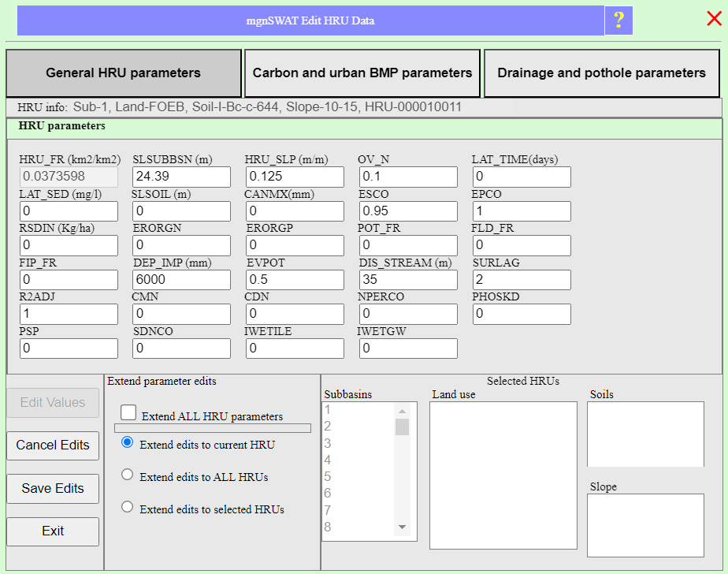Choose Extend edits to selected HRUs
The height and width of the screenshot is (574, 728).
coord(127,507)
